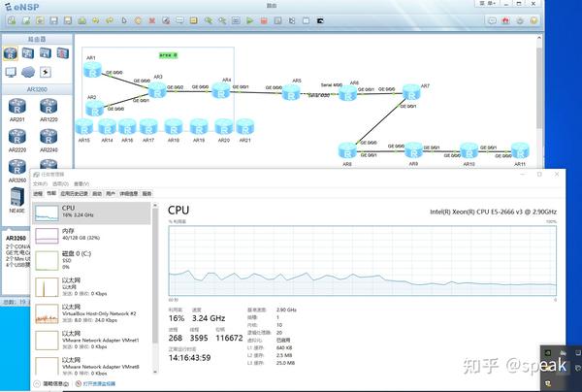Undo last action in eNSP toolbar

pyautogui.click(x=96, y=20)
